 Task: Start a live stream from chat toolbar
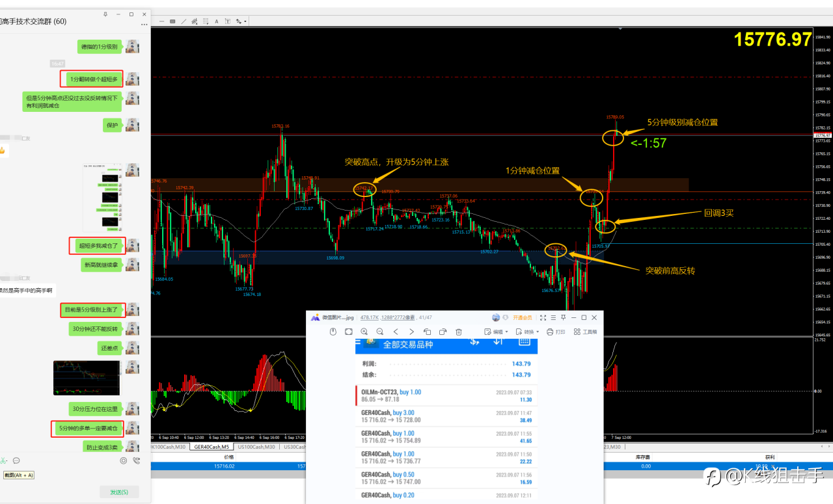click(124, 460)
